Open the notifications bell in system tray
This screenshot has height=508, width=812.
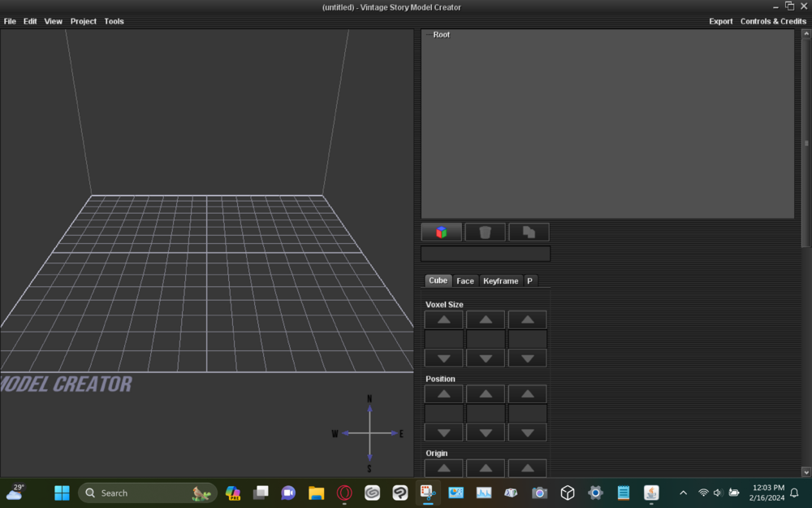coord(793,493)
